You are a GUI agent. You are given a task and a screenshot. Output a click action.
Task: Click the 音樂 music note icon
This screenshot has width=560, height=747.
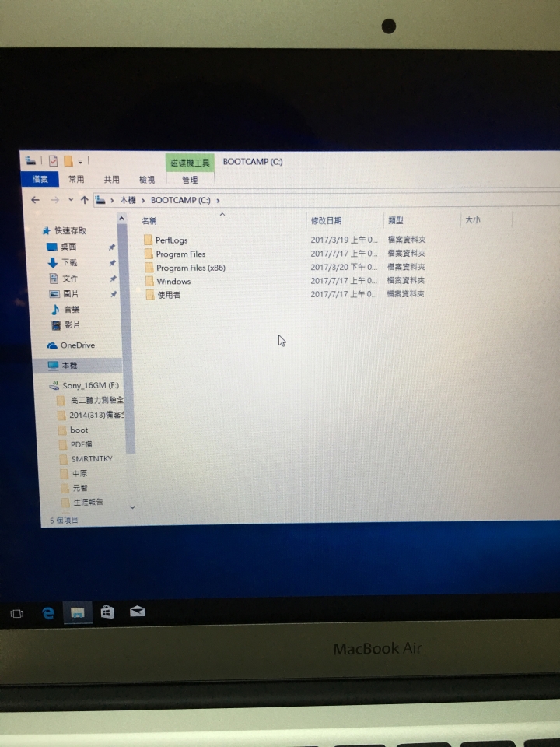tap(55, 310)
